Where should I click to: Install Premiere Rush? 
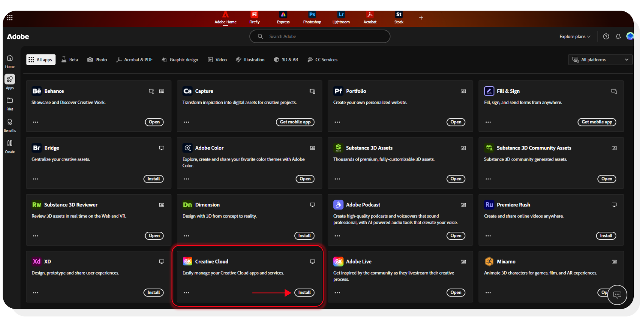[606, 236]
